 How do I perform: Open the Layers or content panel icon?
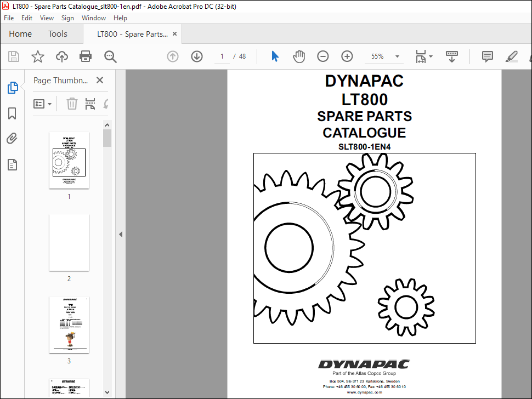pos(12,165)
